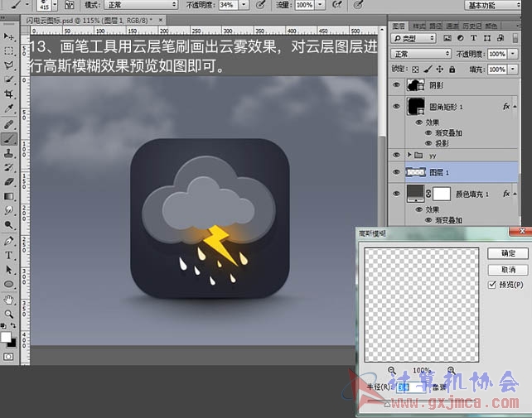
Task: Select the Rectangular Marquee tool
Action: click(x=9, y=50)
